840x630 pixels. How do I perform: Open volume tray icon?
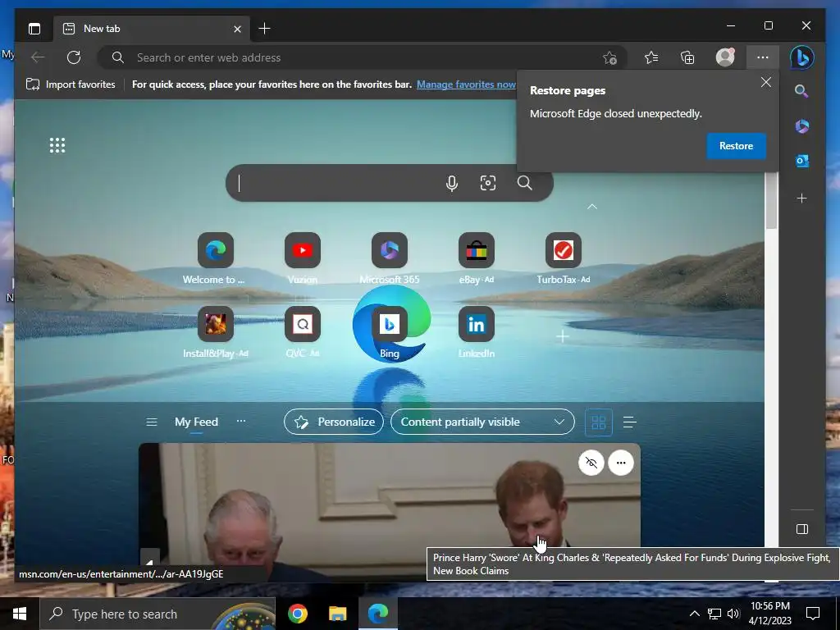click(733, 614)
